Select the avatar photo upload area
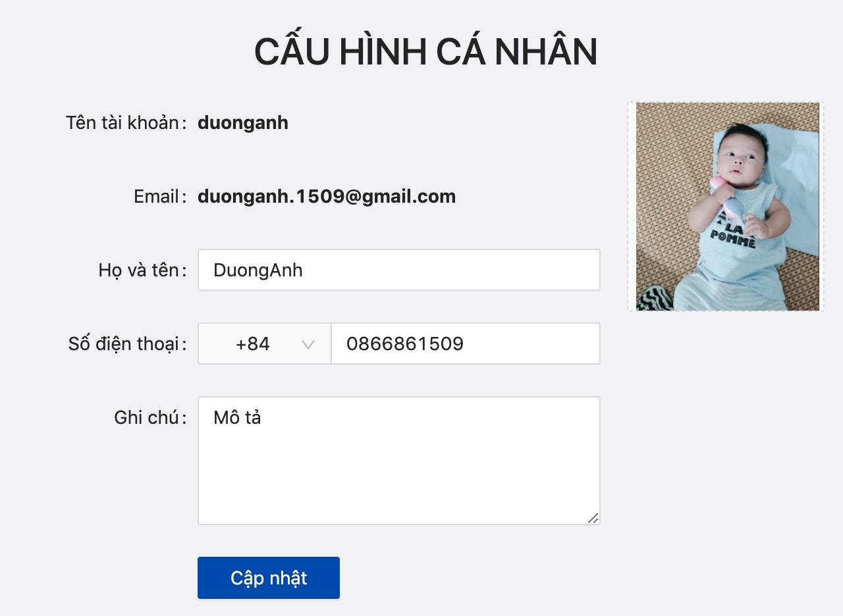Image resolution: width=843 pixels, height=616 pixels. click(x=726, y=207)
